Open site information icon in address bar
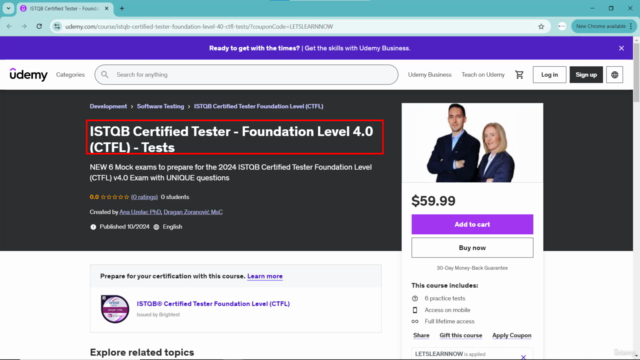The width and height of the screenshot is (640, 360). point(57,27)
